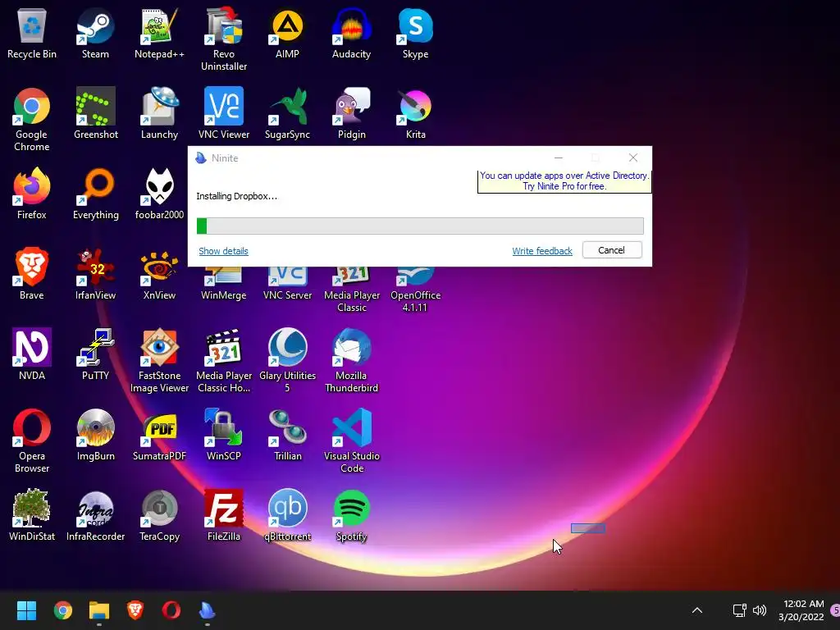This screenshot has width=840, height=630.
Task: Click the Spotify desktop shortcut
Action: [x=351, y=515]
